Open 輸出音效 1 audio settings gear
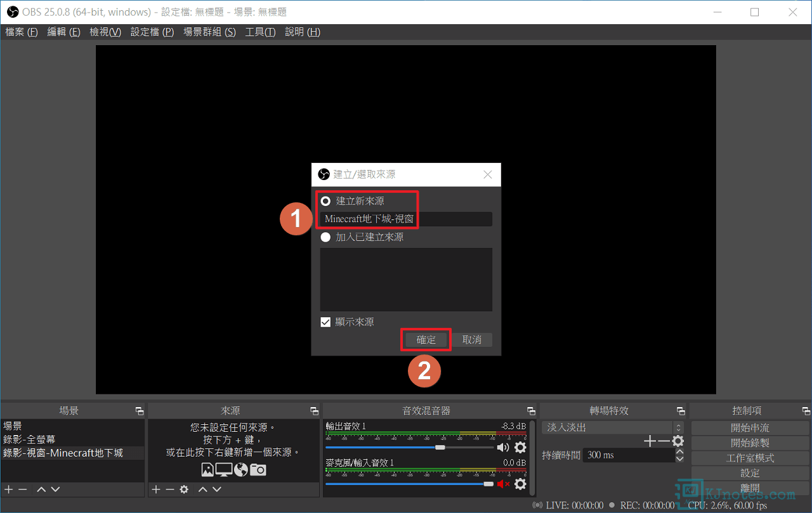This screenshot has width=812, height=513. pos(520,448)
